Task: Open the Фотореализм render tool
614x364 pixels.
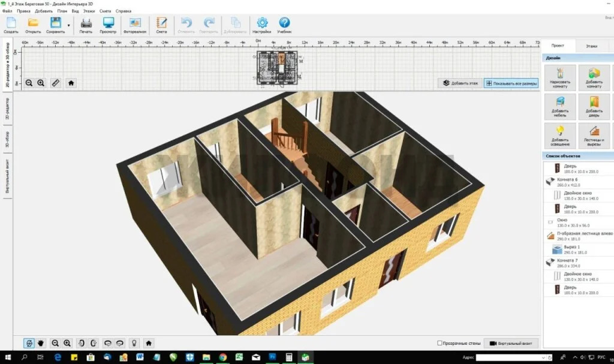Action: [134, 25]
